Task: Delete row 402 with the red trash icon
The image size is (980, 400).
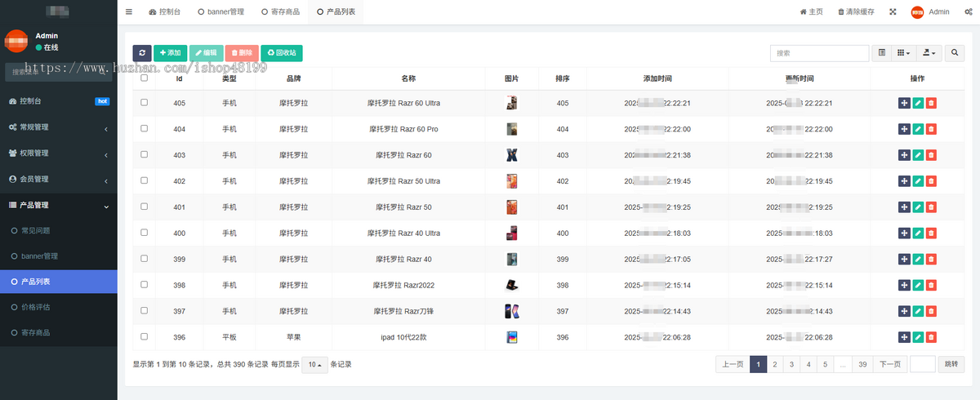Action: point(931,181)
